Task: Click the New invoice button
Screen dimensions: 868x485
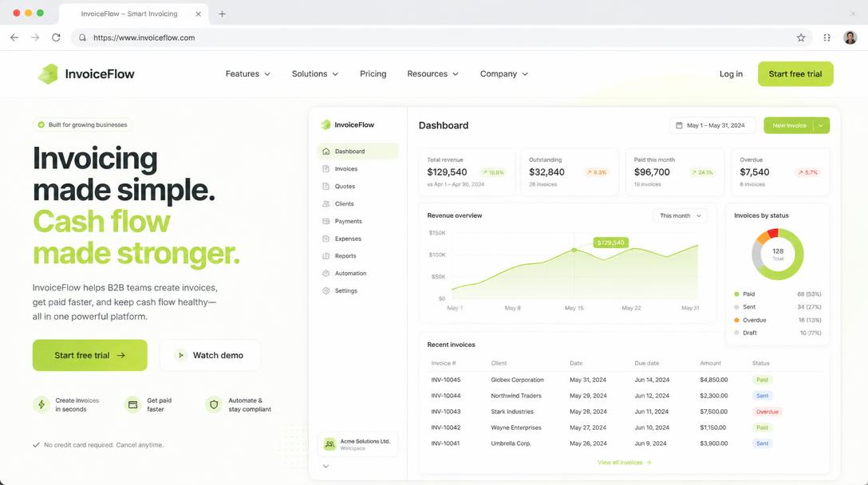Action: pyautogui.click(x=789, y=125)
